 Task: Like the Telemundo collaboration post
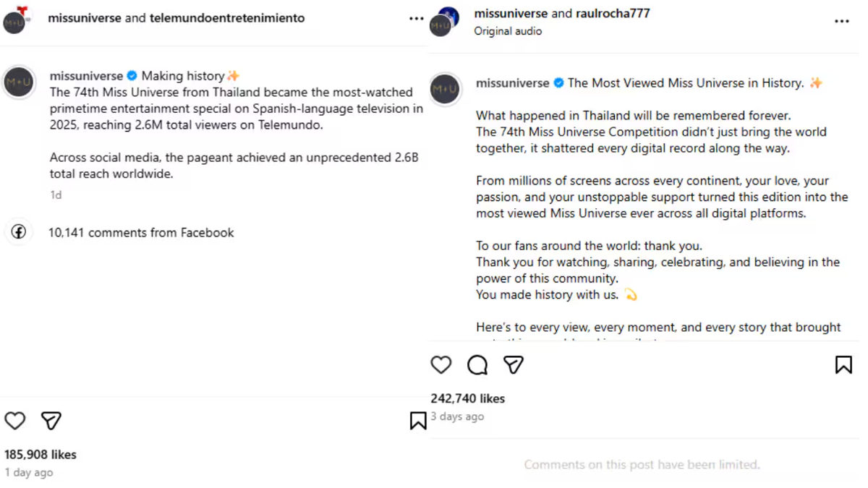[14, 421]
